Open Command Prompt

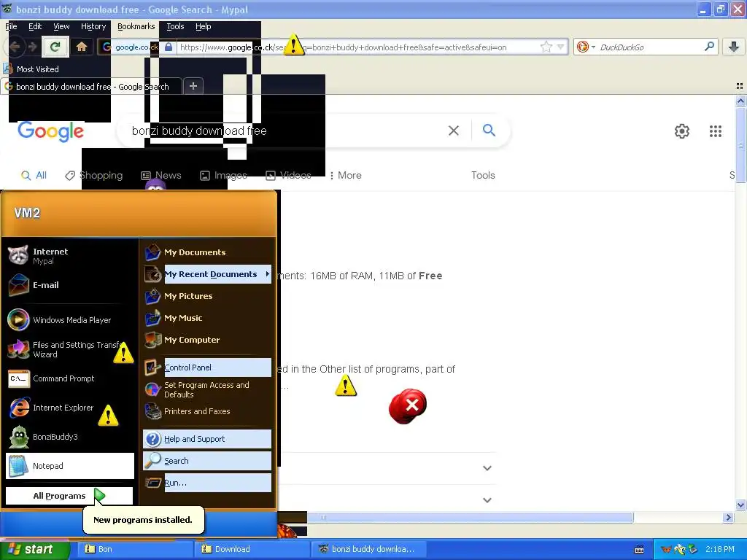point(71,378)
